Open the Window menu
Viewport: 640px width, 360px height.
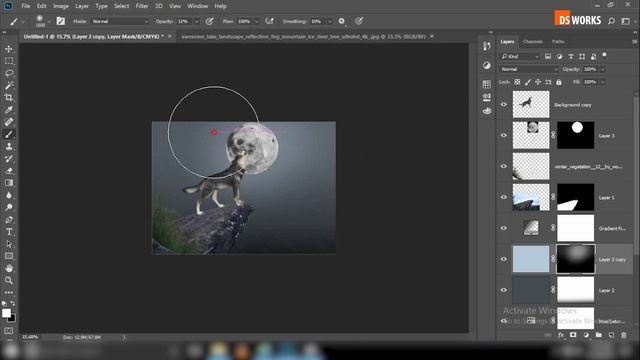coord(198,6)
